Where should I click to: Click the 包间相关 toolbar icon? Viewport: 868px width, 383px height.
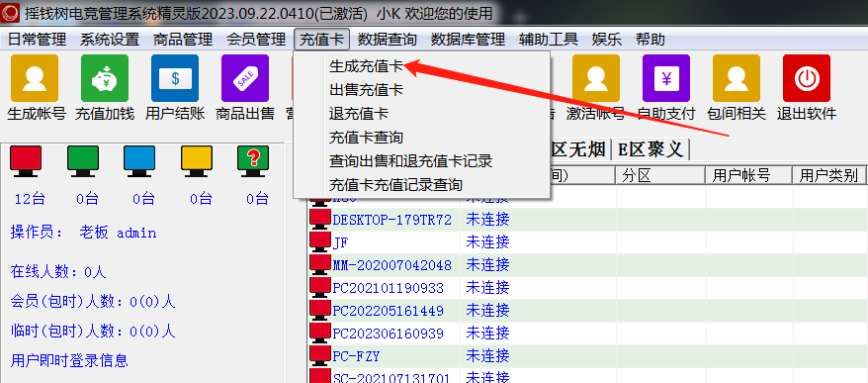tap(737, 78)
